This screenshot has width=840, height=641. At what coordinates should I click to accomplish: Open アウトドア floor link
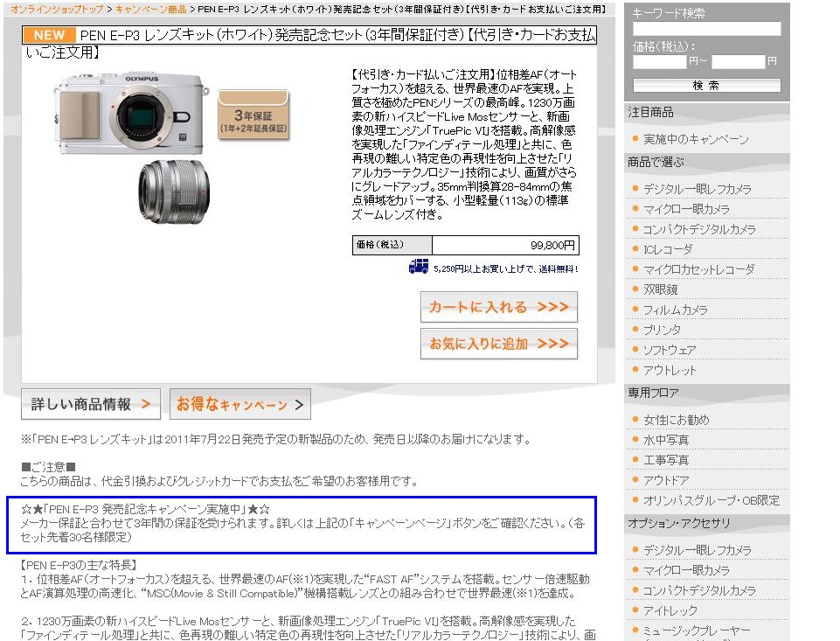coord(666,480)
